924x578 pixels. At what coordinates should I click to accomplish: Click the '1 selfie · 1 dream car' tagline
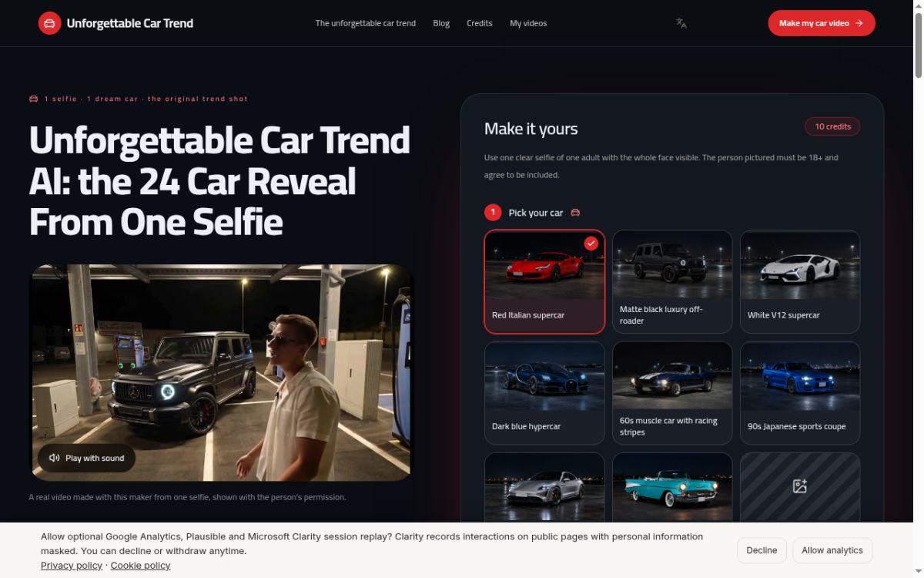pyautogui.click(x=146, y=99)
